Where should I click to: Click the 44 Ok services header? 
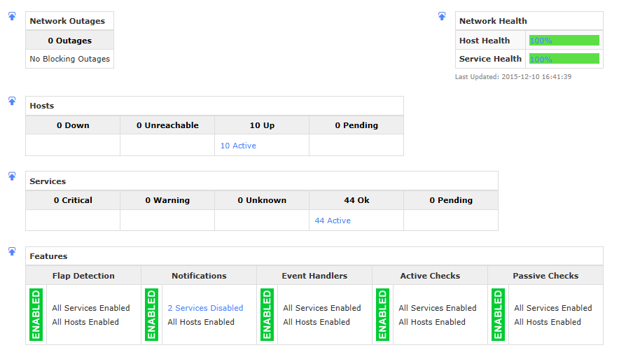click(356, 200)
